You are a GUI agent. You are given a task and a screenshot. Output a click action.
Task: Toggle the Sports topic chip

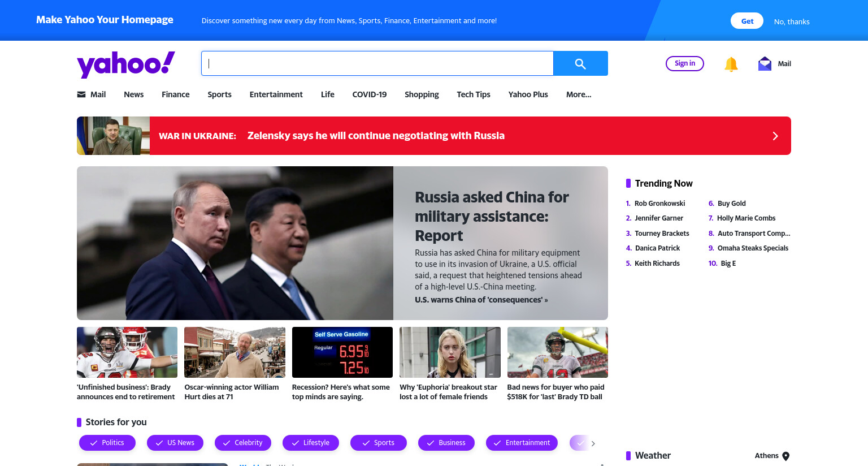pyautogui.click(x=379, y=443)
